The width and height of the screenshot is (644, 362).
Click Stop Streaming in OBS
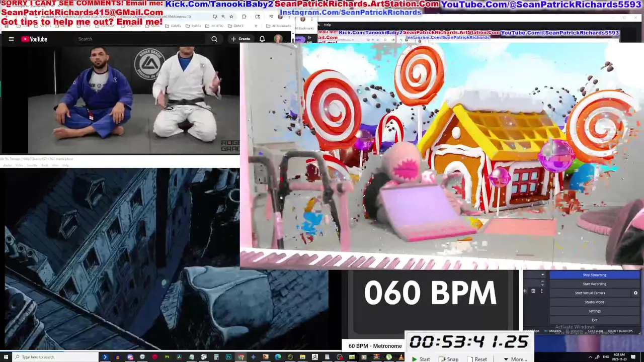594,275
